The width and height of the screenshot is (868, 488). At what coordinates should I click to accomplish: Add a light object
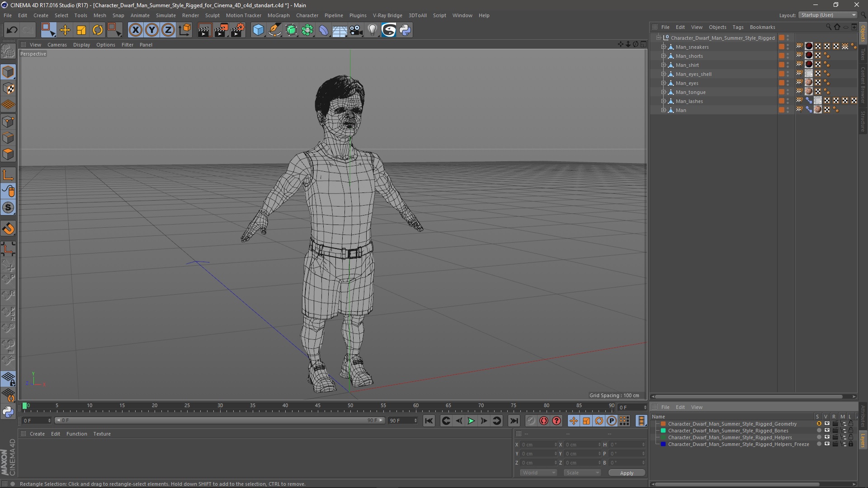tap(372, 30)
